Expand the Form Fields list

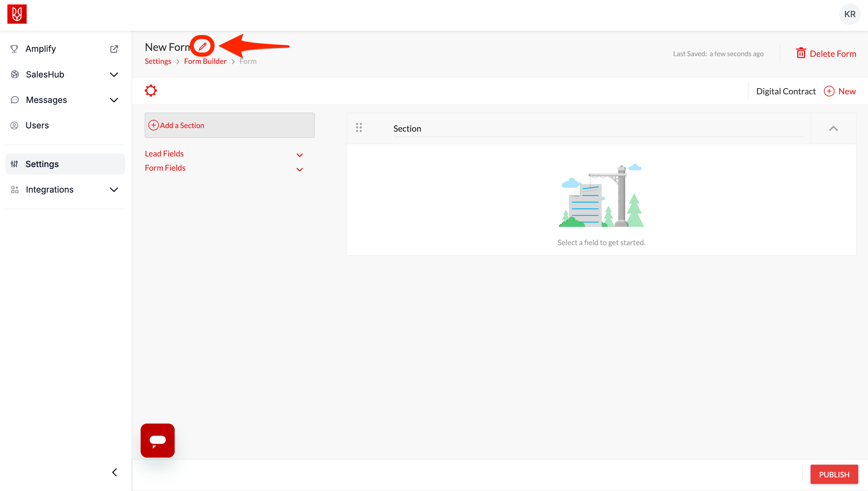[x=299, y=169]
